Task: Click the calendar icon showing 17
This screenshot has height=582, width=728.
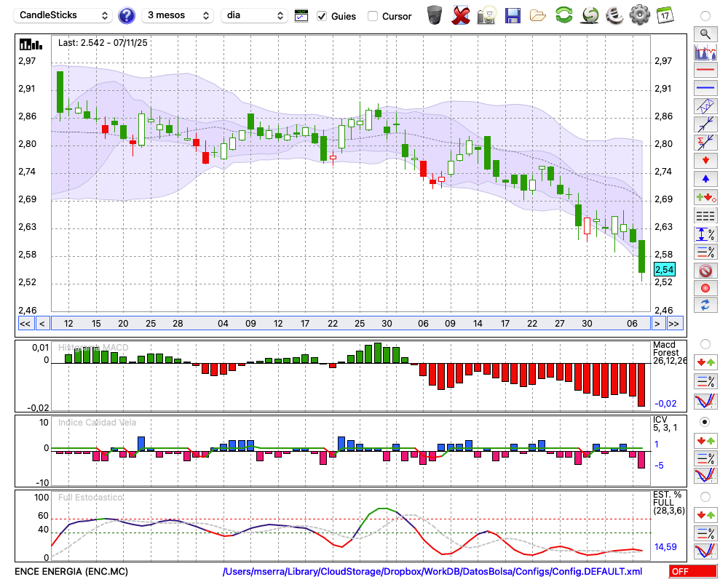Action: tap(665, 15)
